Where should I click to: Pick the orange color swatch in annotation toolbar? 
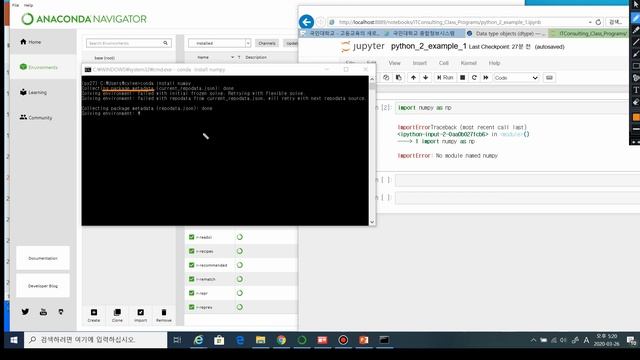(x=636, y=118)
